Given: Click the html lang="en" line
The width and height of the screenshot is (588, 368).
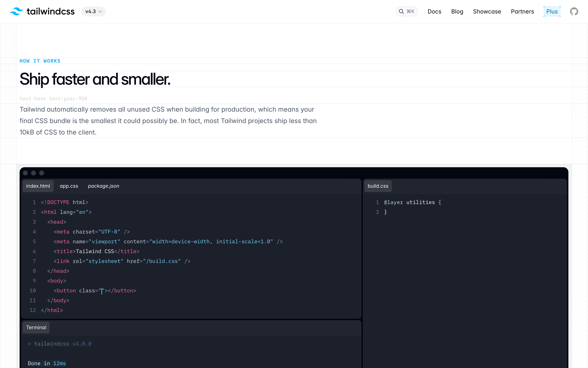Looking at the screenshot, I should (66, 212).
